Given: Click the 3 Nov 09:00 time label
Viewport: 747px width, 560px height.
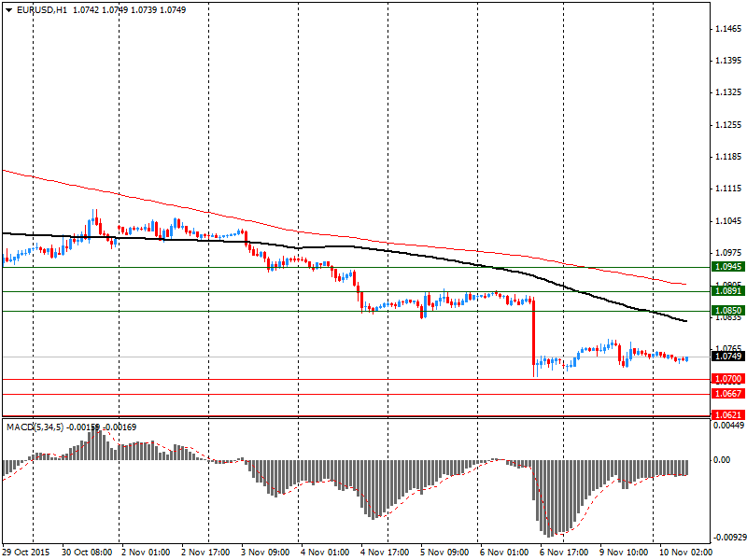Looking at the screenshot, I should pyautogui.click(x=265, y=553).
